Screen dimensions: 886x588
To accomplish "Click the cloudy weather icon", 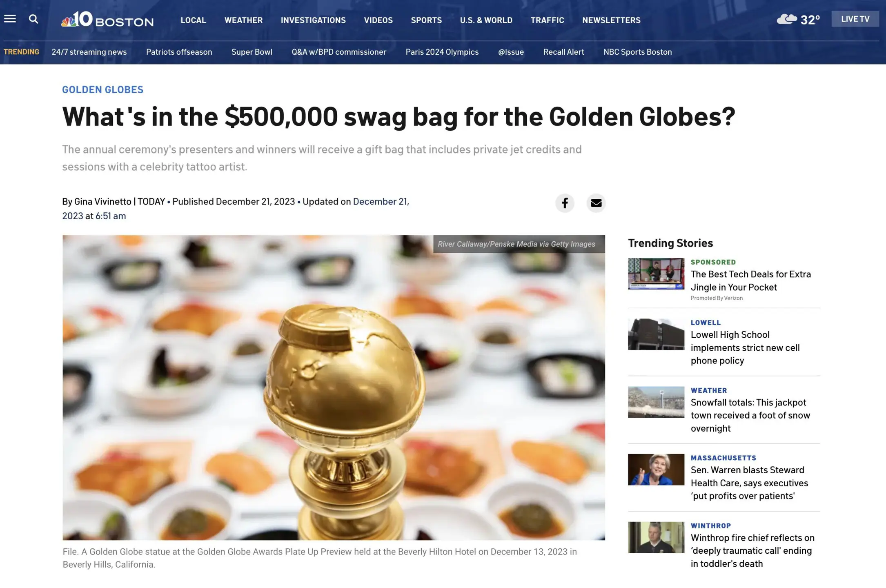I will pyautogui.click(x=786, y=19).
